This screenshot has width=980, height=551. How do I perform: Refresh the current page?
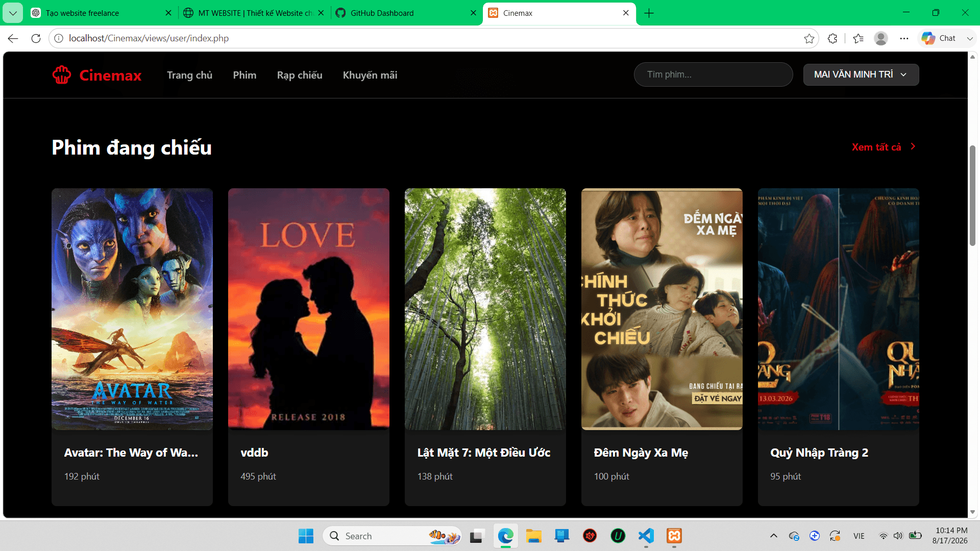tap(36, 38)
